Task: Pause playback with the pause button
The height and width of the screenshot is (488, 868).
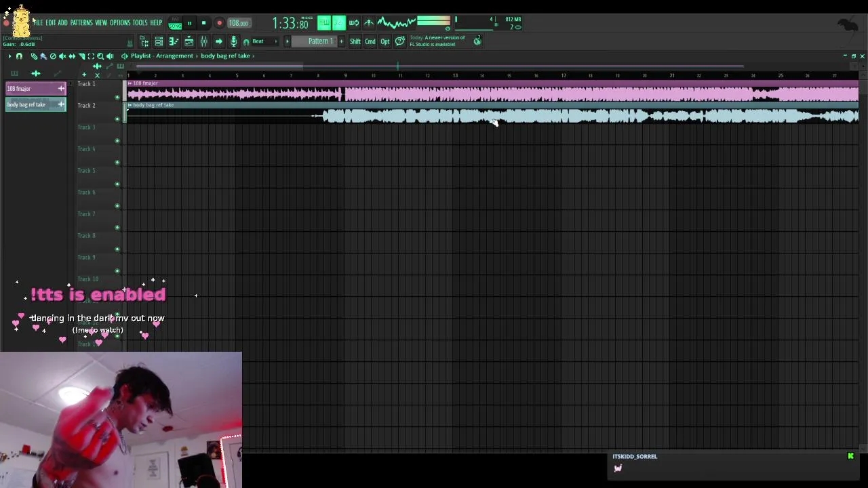Action: tap(189, 23)
